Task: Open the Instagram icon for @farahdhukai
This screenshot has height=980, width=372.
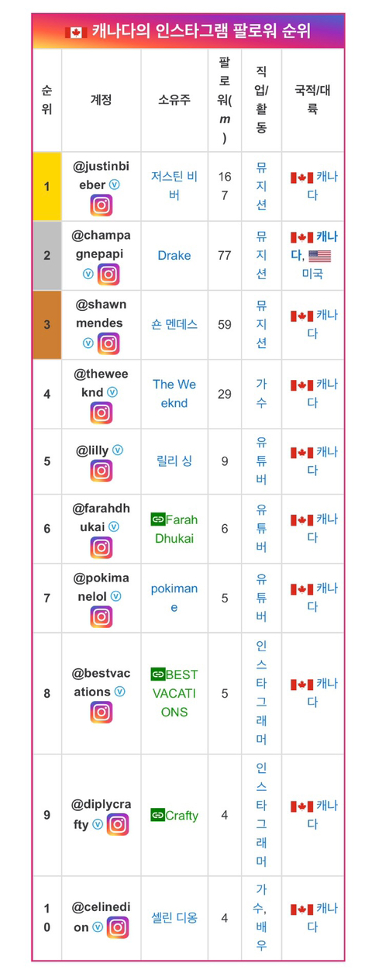Action: (x=102, y=547)
